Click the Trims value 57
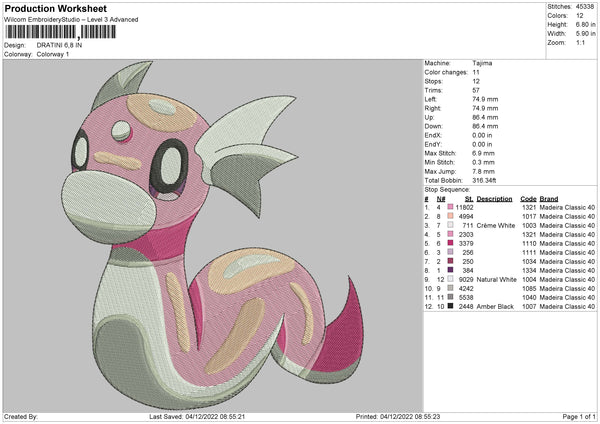The width and height of the screenshot is (600, 424). tap(476, 90)
